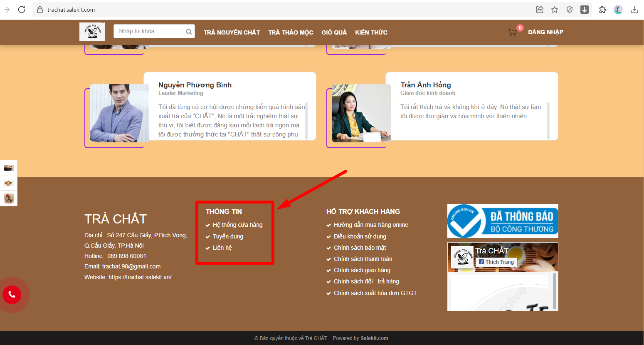
Task: Open the shopping cart icon
Action: 513,32
